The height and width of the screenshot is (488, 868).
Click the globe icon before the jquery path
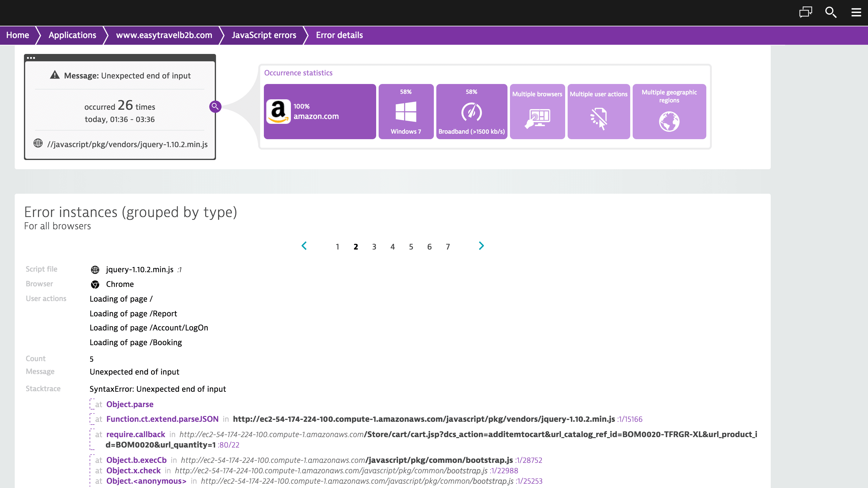[x=38, y=143]
